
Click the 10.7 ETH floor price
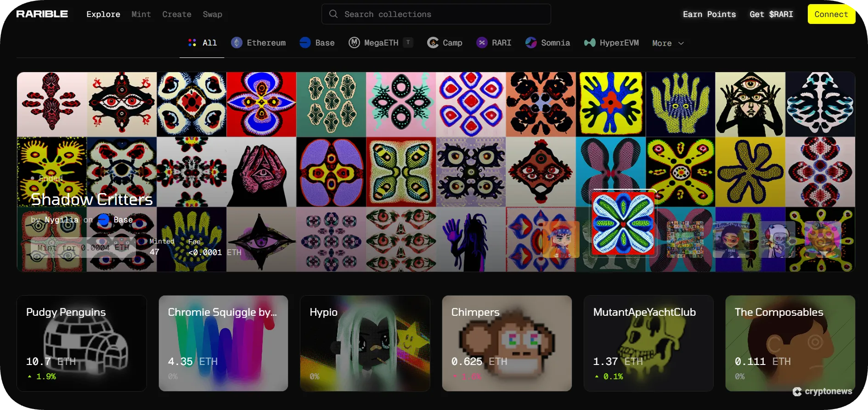[51, 362]
